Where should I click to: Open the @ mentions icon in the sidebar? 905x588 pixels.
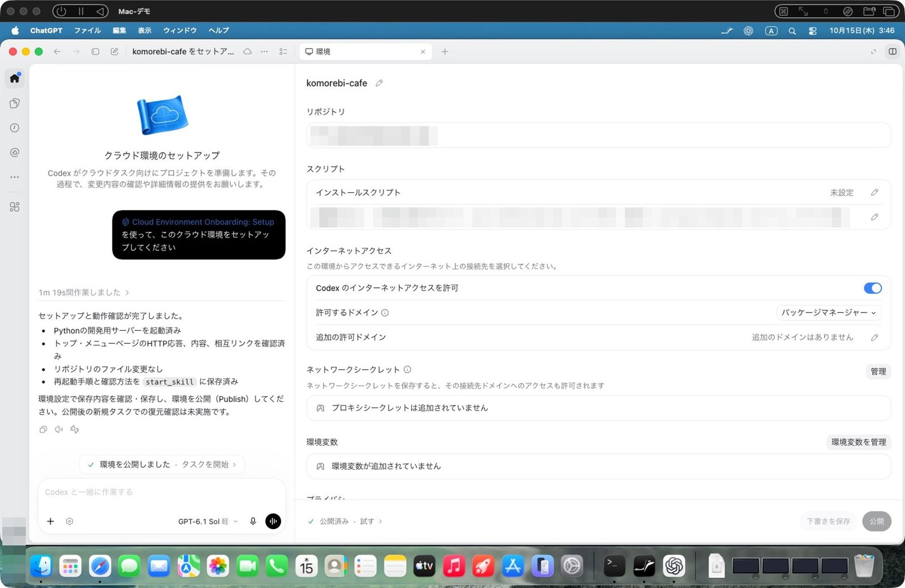tap(15, 152)
